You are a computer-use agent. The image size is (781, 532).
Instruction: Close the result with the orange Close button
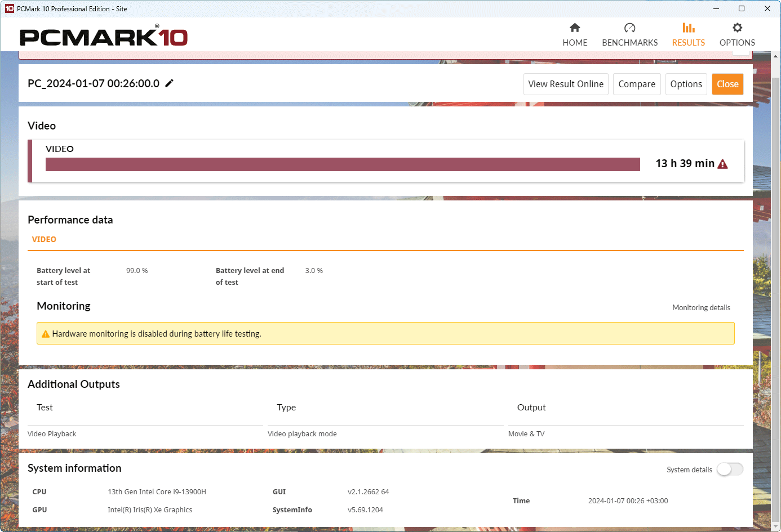pos(727,84)
